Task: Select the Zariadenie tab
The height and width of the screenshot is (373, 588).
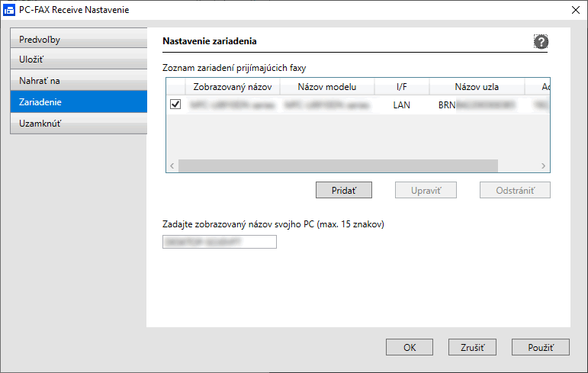Action: tap(79, 101)
